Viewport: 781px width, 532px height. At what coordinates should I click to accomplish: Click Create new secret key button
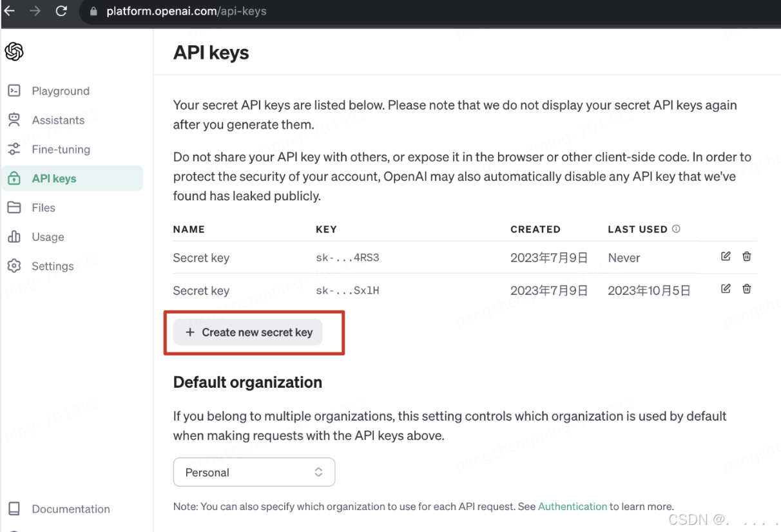click(247, 332)
